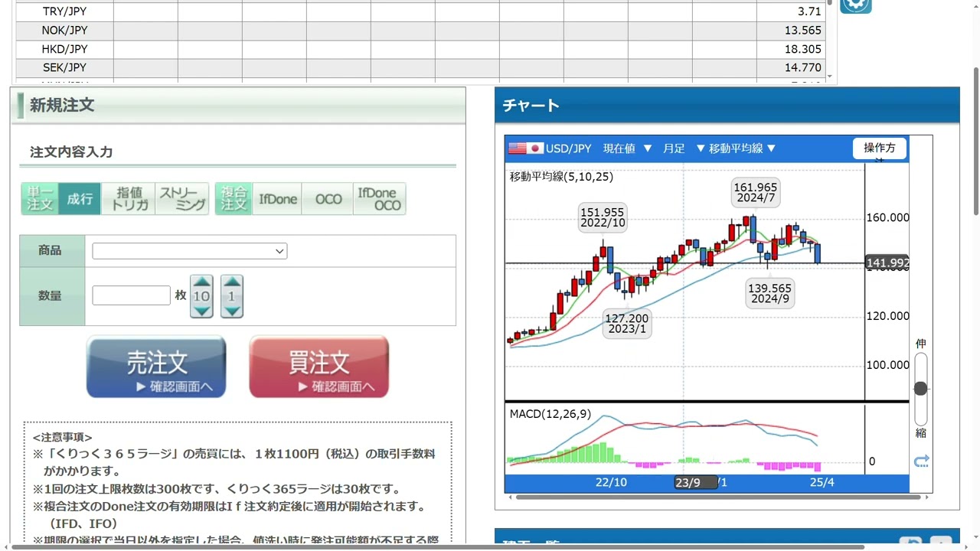This screenshot has width=980, height=551.
Task: Open the 商品 product dropdown
Action: click(189, 251)
